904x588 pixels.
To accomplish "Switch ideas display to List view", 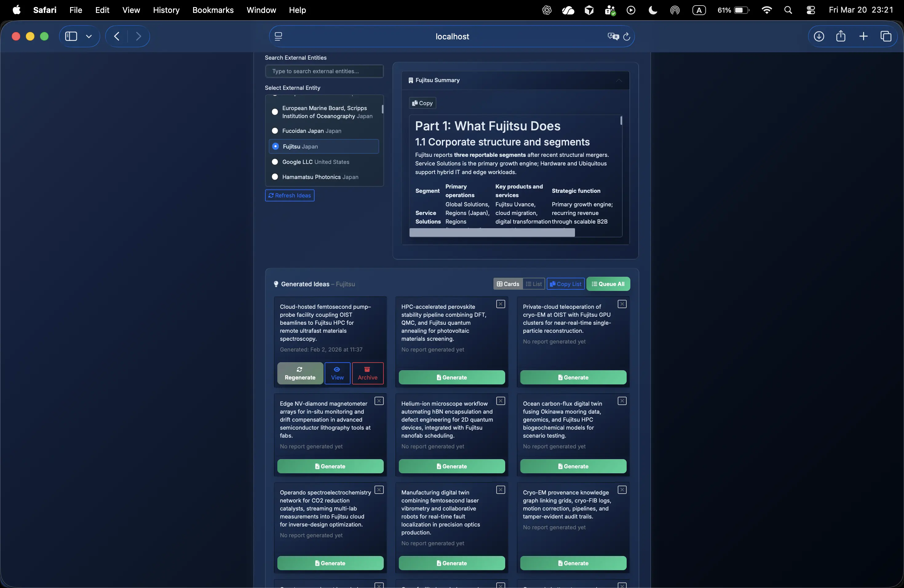I will 534,284.
